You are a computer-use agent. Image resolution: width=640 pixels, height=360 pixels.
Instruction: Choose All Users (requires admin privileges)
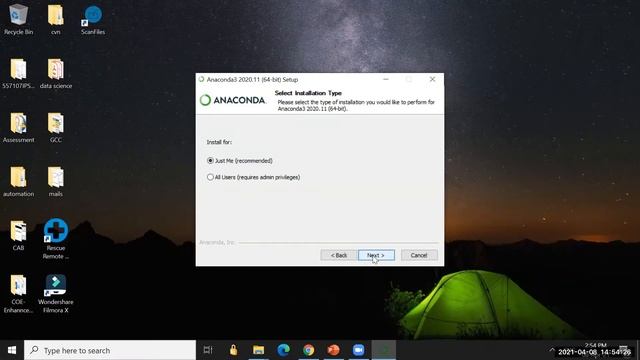(x=253, y=177)
